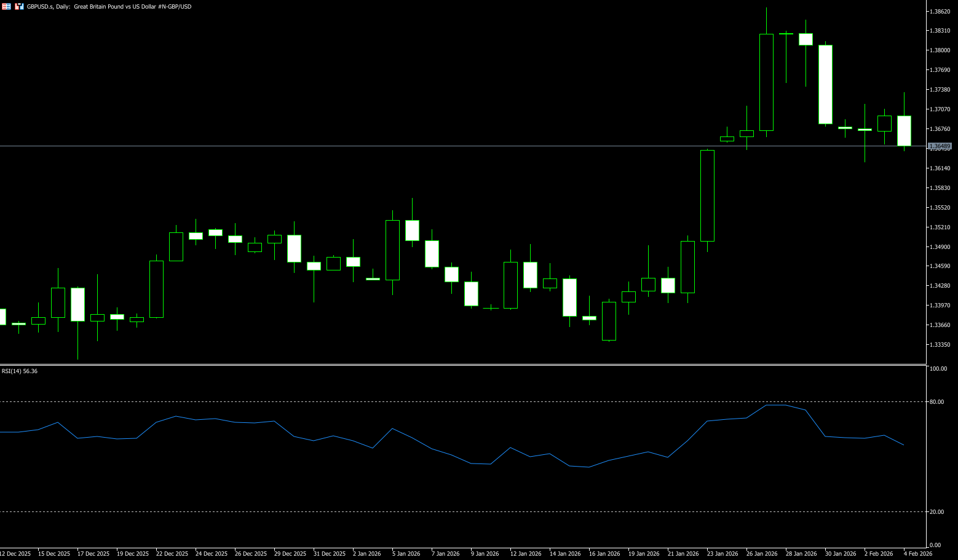The height and width of the screenshot is (560, 958).
Task: Click the 12 Dec 2025 date label
Action: click(x=15, y=554)
